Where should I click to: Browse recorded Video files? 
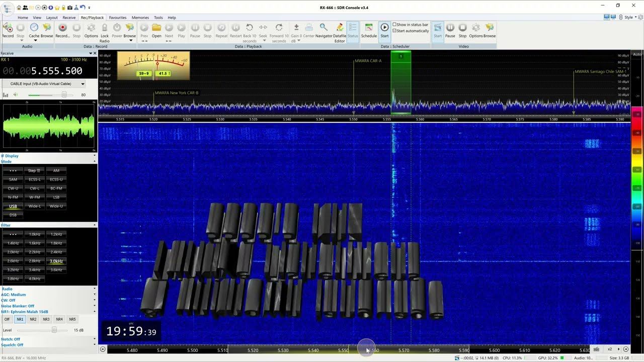[490, 30]
